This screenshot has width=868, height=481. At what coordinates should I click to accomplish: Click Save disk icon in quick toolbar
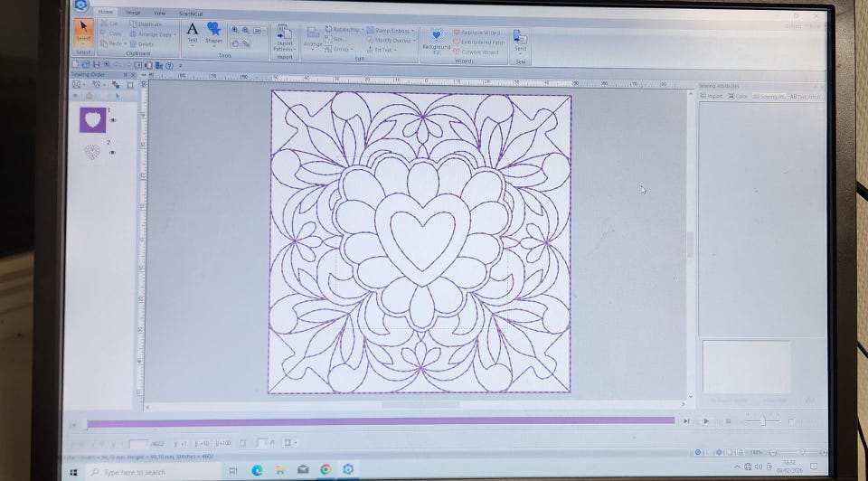click(97, 65)
